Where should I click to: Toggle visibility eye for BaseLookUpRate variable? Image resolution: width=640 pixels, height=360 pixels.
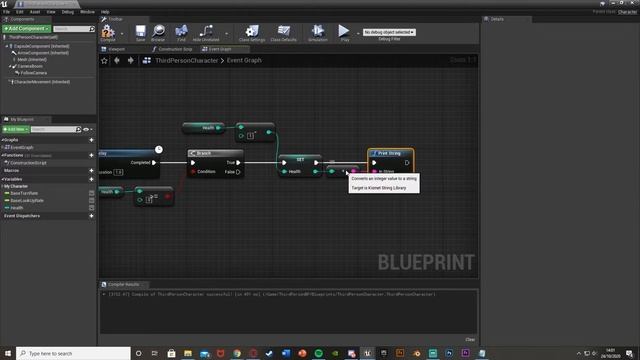(91, 201)
